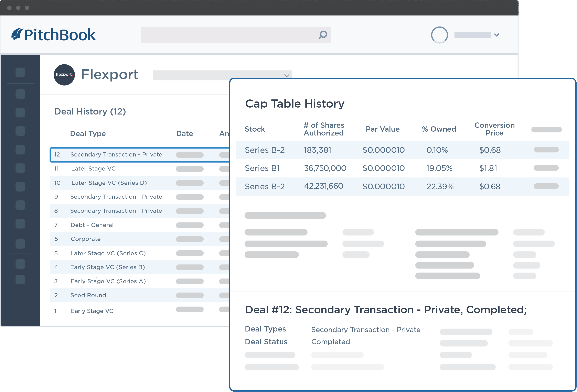Click the Flexport company name title

[x=109, y=75]
